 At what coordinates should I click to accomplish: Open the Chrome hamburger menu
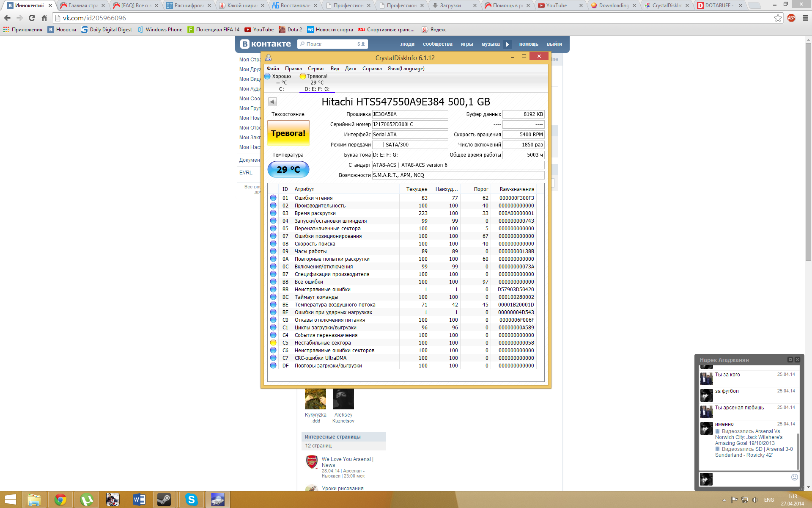(805, 18)
